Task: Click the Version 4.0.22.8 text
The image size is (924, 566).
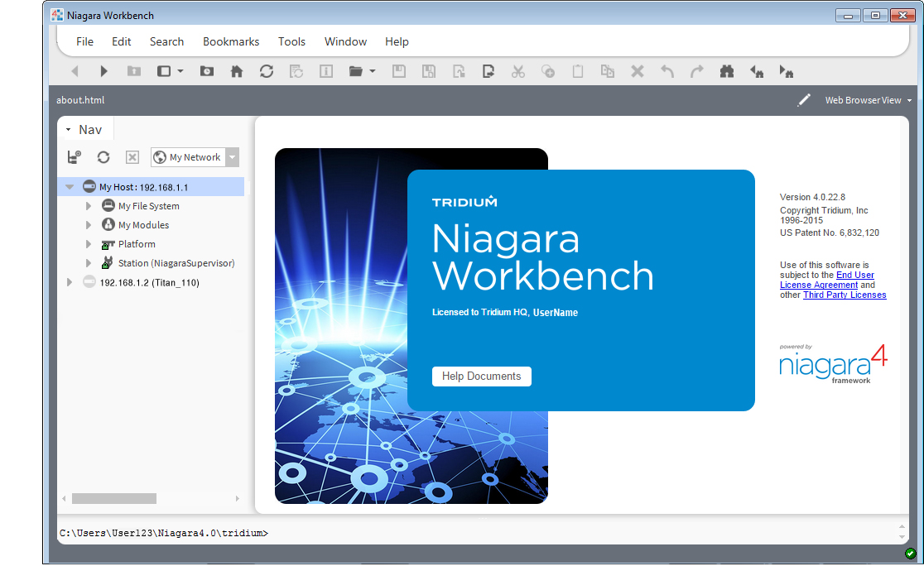Action: 812,197
